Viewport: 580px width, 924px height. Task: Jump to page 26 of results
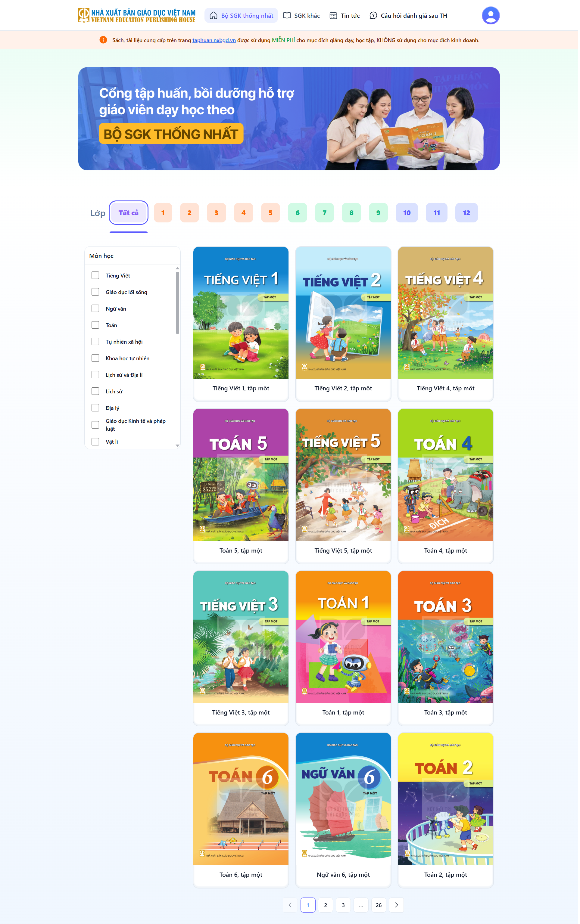point(379,905)
